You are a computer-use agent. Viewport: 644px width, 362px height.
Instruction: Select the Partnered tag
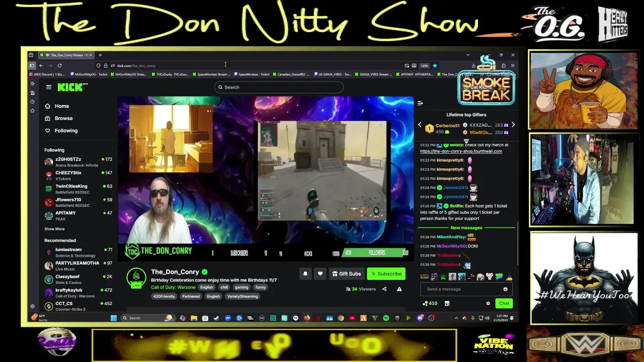pos(191,297)
